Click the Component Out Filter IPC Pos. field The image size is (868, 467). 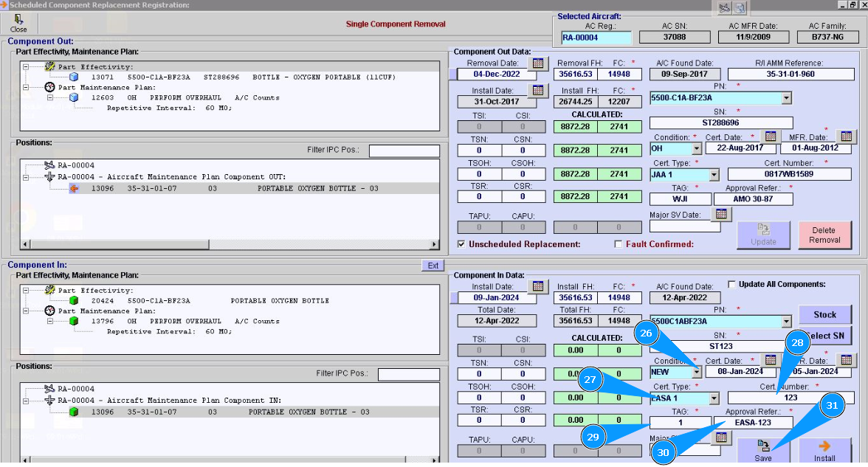point(403,151)
